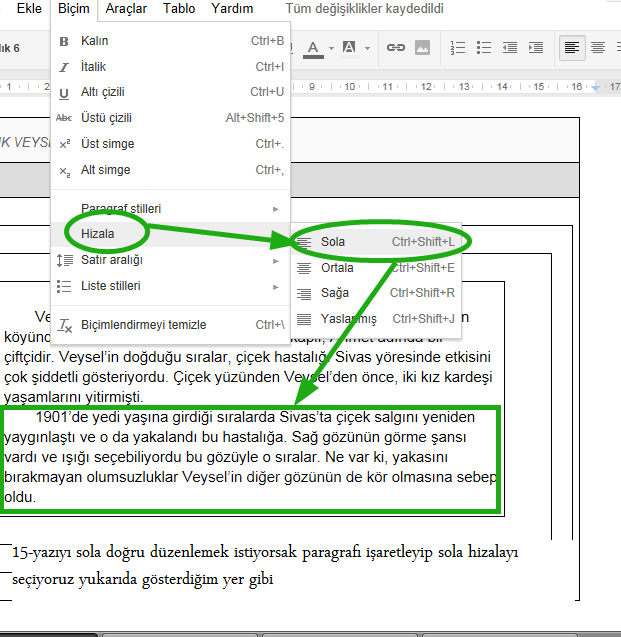Click text 'yaşamlarını yitirmişti.'
621x637 pixels.
tap(74, 397)
